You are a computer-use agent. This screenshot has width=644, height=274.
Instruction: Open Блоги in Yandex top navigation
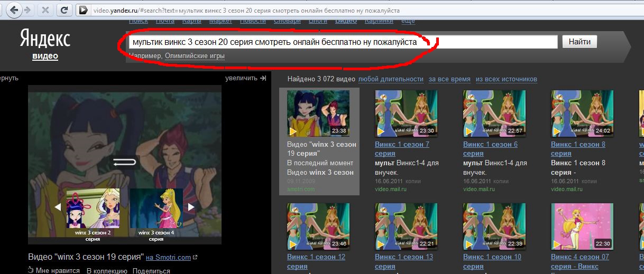point(318,21)
